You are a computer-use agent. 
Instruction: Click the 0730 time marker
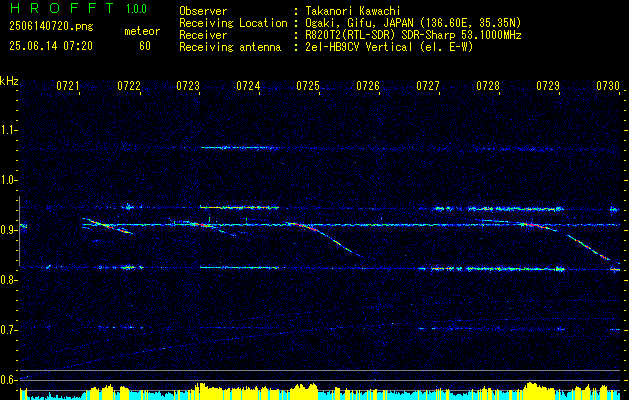pyautogui.click(x=608, y=85)
